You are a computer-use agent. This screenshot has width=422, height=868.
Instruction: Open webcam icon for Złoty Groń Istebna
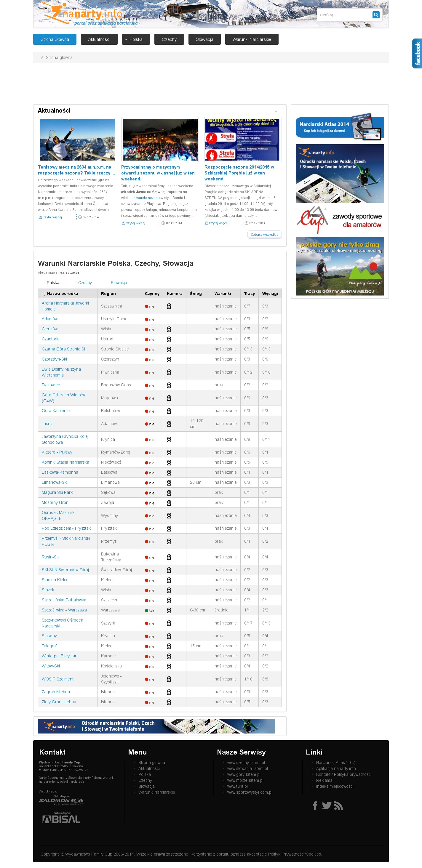coord(169,702)
